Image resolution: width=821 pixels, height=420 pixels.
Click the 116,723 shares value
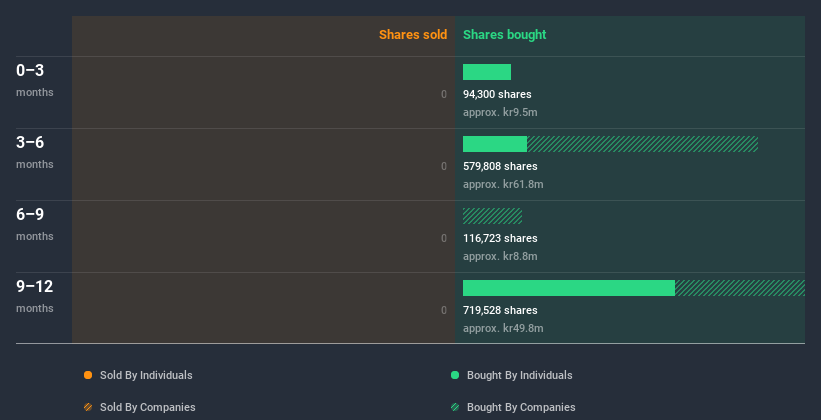500,238
